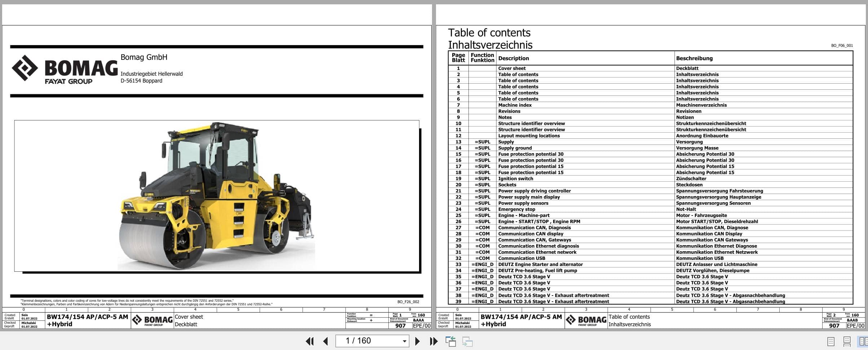This screenshot has height=350, width=868.
Task: Jump to the first page of the document
Action: 309,341
